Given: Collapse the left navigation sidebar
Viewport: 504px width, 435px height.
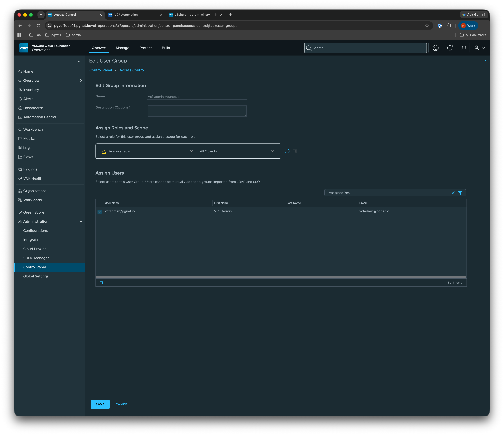Looking at the screenshot, I should (79, 61).
